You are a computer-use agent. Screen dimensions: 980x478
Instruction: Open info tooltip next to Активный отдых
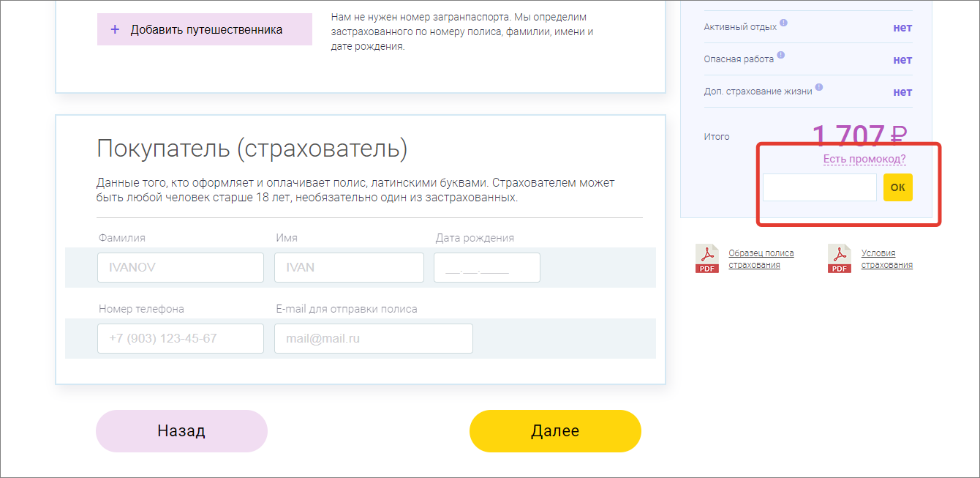(x=783, y=23)
